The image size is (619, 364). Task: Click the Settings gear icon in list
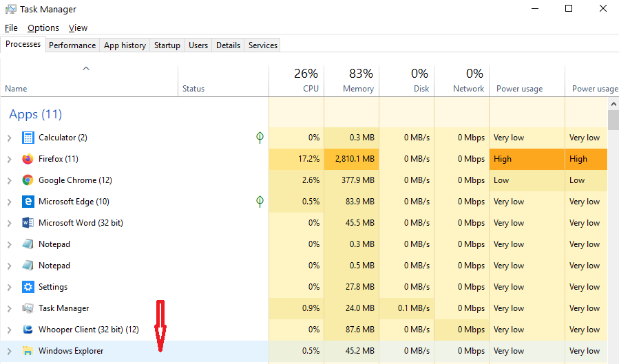coord(28,287)
